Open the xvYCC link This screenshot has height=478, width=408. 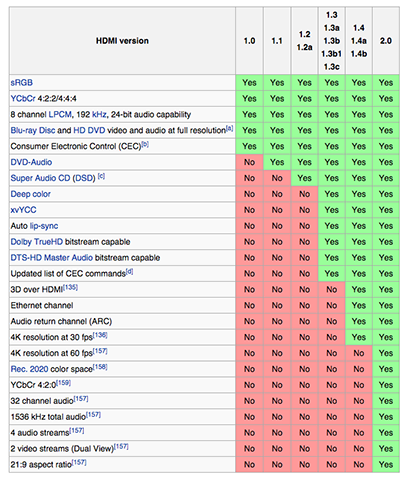23,210
